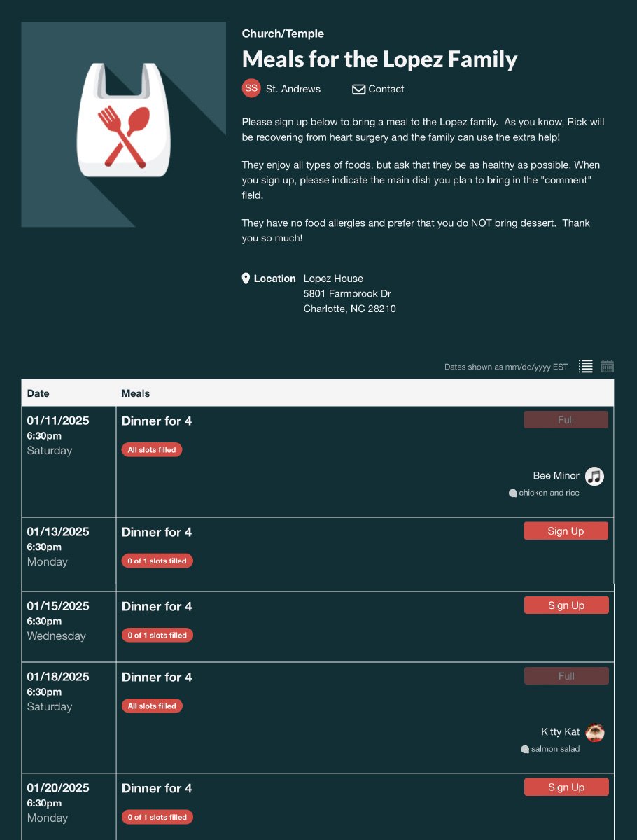Switch to calendar view icon
Image resolution: width=637 pixels, height=840 pixels.
608,366
